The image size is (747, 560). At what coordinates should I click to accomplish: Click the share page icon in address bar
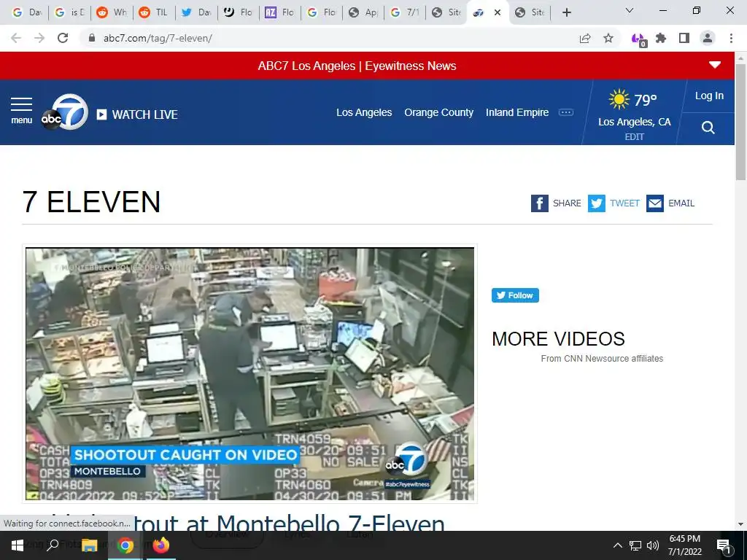585,38
